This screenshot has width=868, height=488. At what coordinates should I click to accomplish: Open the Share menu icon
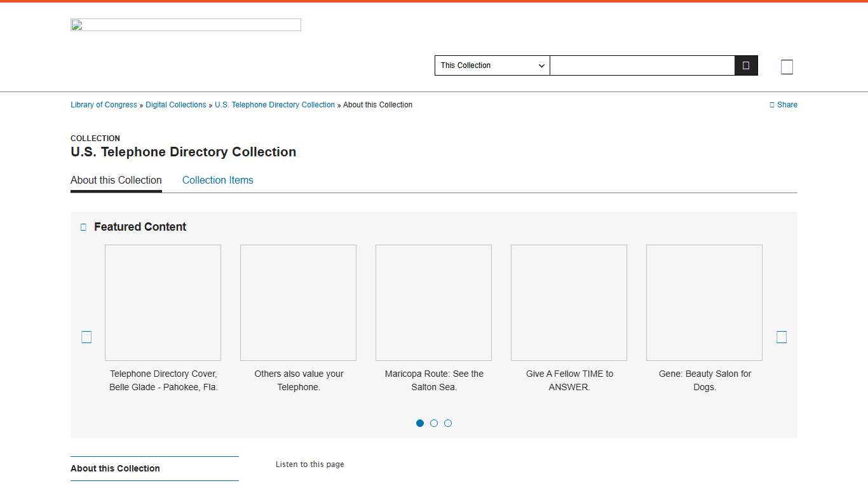click(x=772, y=105)
